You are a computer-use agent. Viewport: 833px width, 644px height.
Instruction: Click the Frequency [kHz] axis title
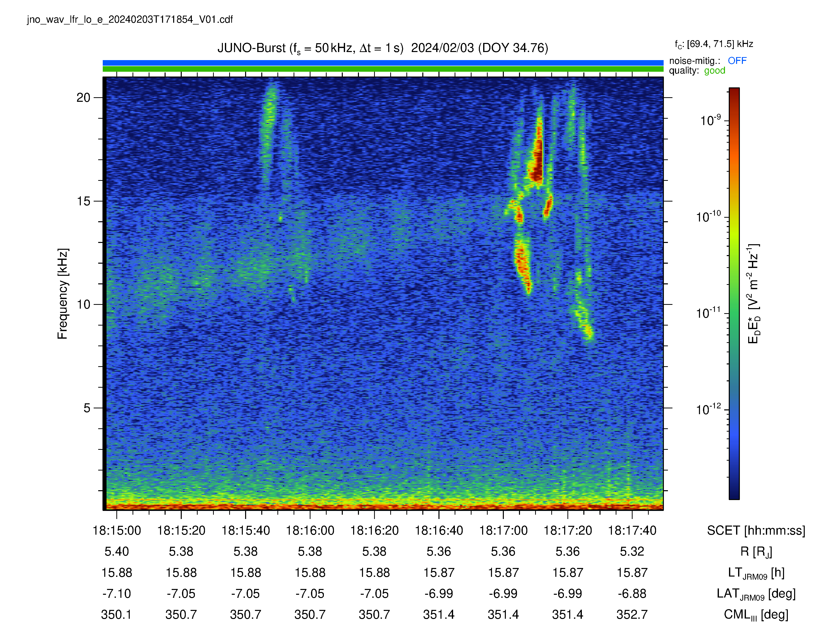coord(63,294)
